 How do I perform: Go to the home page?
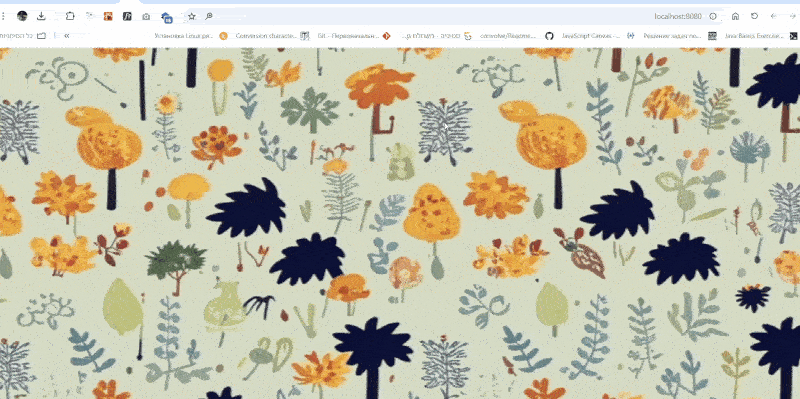[735, 16]
